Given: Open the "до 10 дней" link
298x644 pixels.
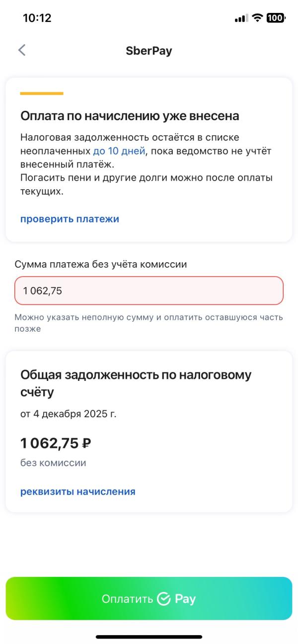Looking at the screenshot, I should 119,151.
